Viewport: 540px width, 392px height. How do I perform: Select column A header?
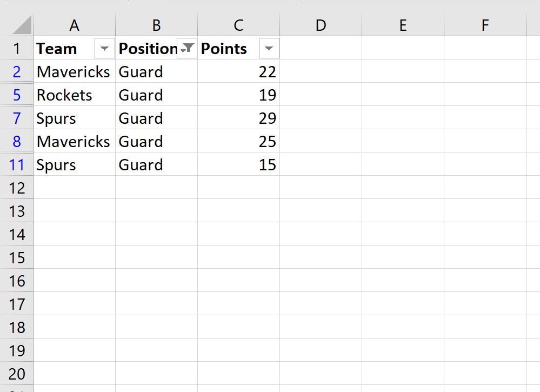point(75,25)
